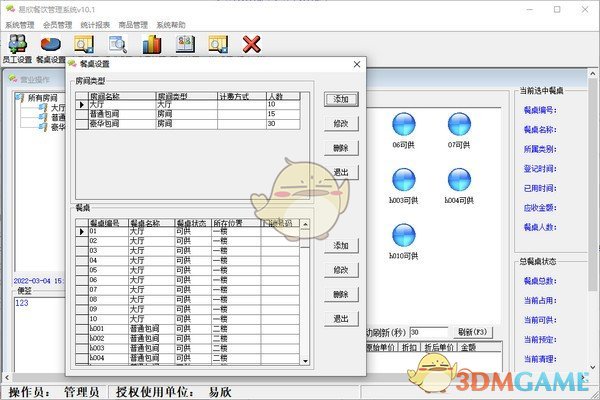This screenshot has height=400, width=600.
Task: Open the 系统帮助 menu
Action: 171,25
